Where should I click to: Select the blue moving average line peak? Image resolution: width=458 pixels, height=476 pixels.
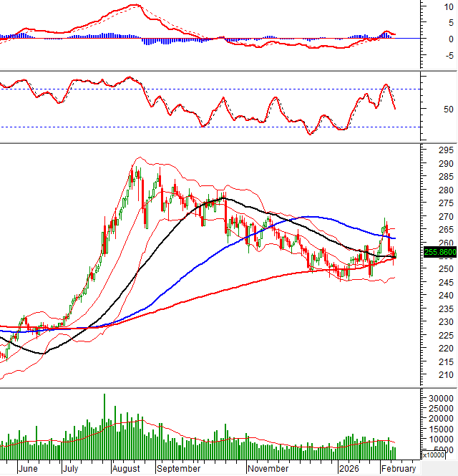point(309,217)
